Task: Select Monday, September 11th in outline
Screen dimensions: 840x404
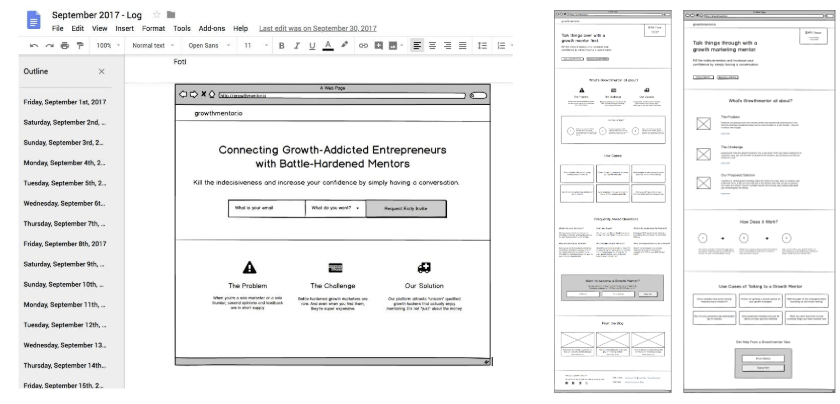Action: point(65,305)
